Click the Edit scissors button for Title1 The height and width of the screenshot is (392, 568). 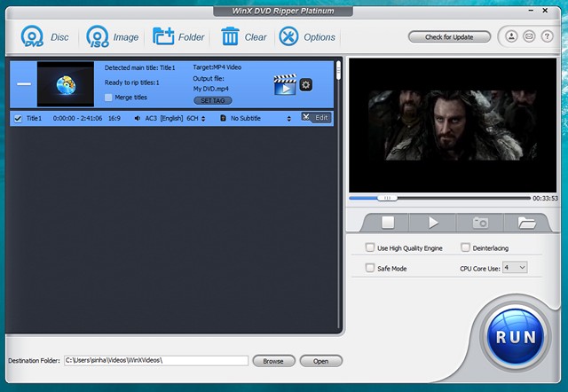[316, 118]
